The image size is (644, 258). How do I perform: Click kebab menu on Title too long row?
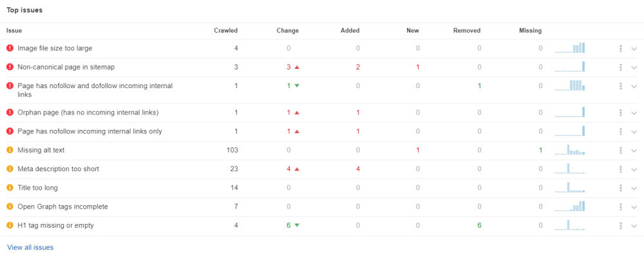point(620,188)
